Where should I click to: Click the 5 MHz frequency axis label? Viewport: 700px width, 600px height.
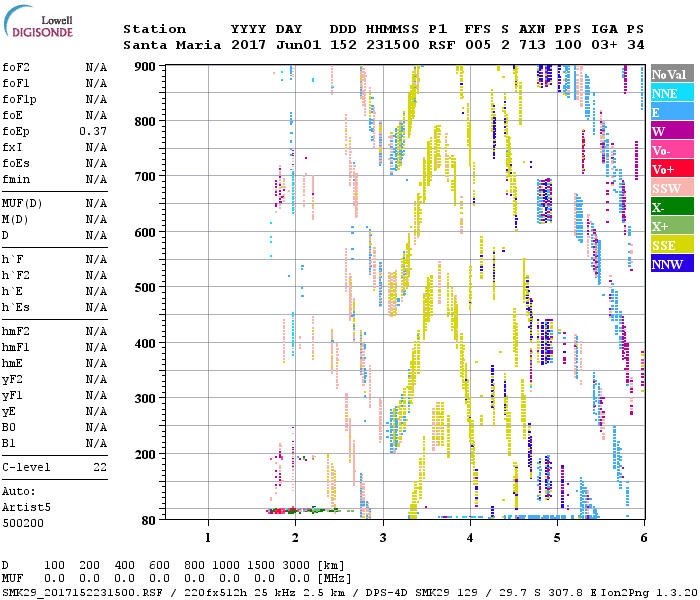pyautogui.click(x=557, y=538)
